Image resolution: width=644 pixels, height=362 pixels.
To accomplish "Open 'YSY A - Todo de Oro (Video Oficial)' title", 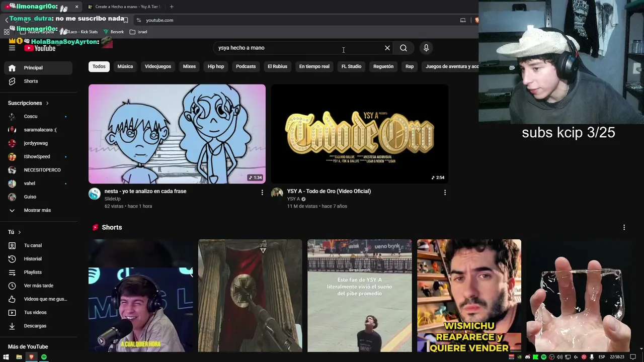I will point(329,191).
